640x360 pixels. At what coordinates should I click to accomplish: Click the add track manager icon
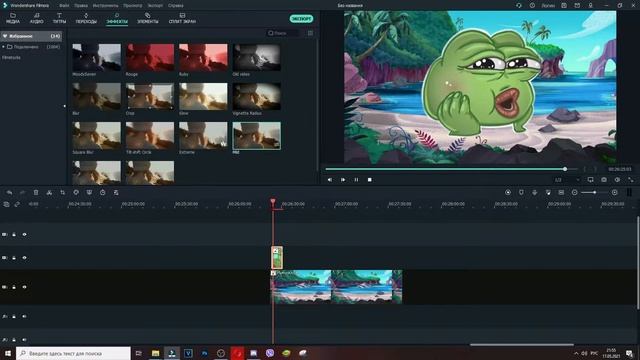click(x=6, y=204)
